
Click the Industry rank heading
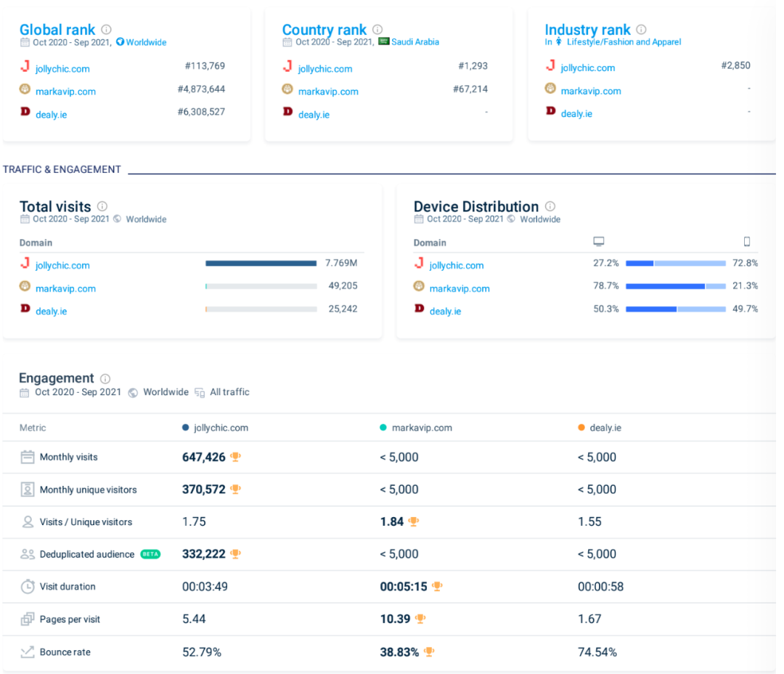pos(587,30)
